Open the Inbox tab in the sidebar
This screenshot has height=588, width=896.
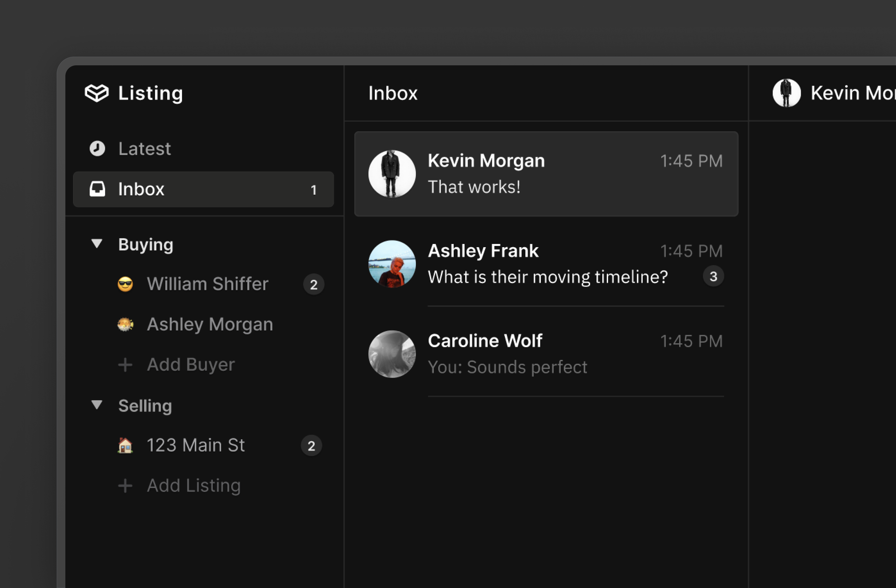(141, 190)
